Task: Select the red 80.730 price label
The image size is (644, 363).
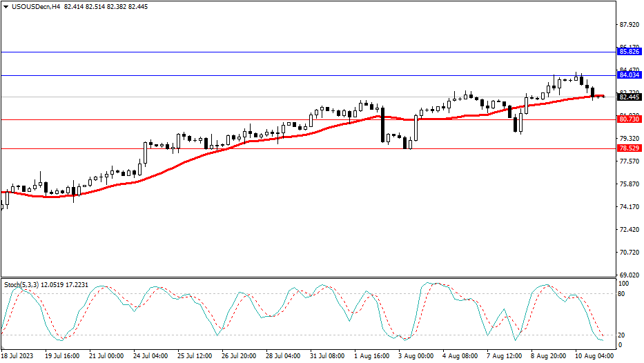Action: [x=628, y=119]
